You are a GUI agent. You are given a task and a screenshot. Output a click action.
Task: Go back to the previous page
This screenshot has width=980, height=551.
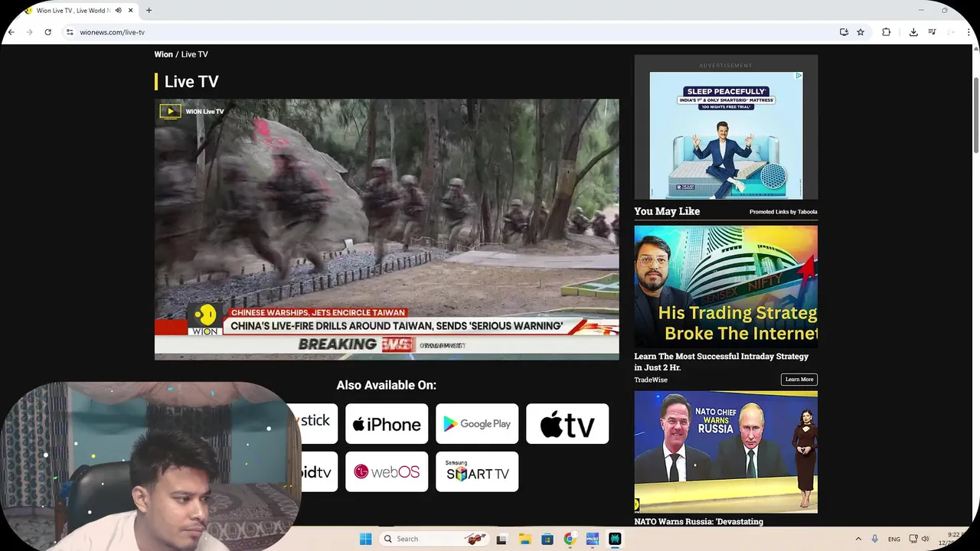(x=11, y=32)
